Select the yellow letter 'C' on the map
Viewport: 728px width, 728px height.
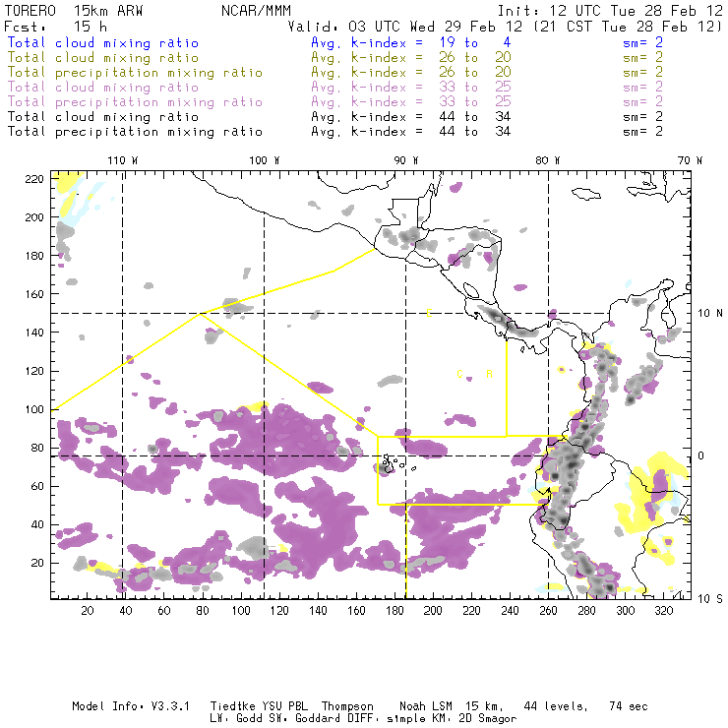tap(459, 374)
